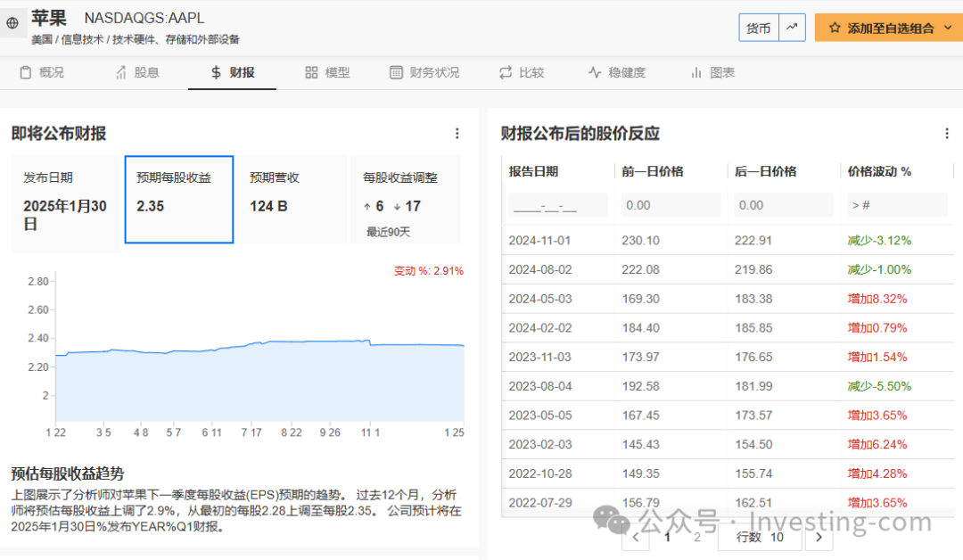
Task: Click the 技术硬件、存储和外部设备 breadcrumb link
Action: (x=176, y=40)
